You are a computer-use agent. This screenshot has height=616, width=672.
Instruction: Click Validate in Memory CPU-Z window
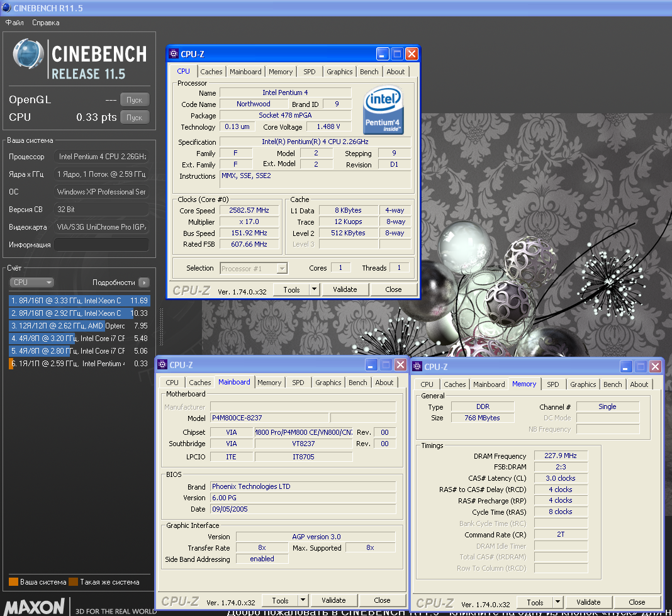click(x=588, y=602)
